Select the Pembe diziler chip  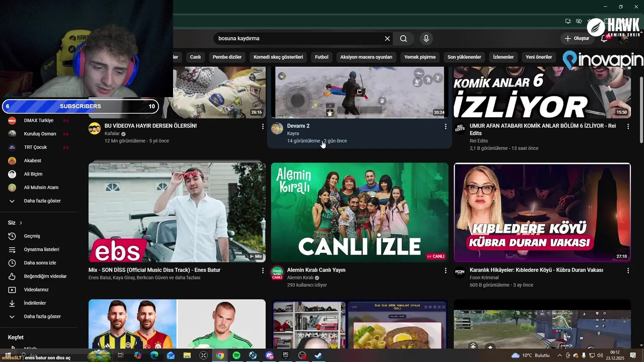227,57
